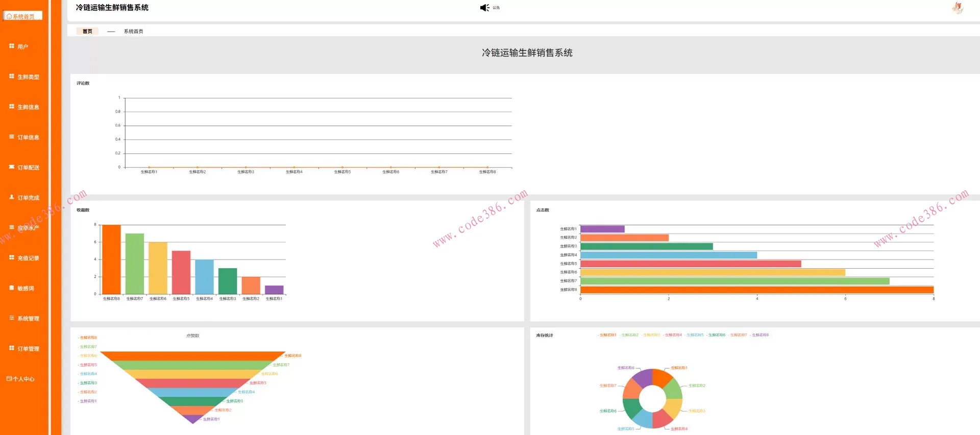Open the user avatar in top-right corner
Viewport: 980px width, 435px height.
(x=958, y=8)
